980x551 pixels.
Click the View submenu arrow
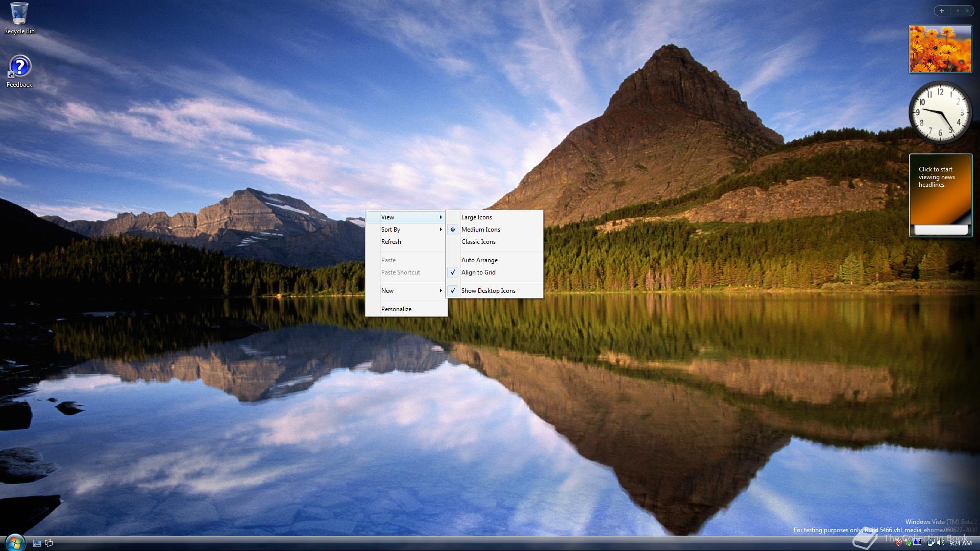pos(440,217)
